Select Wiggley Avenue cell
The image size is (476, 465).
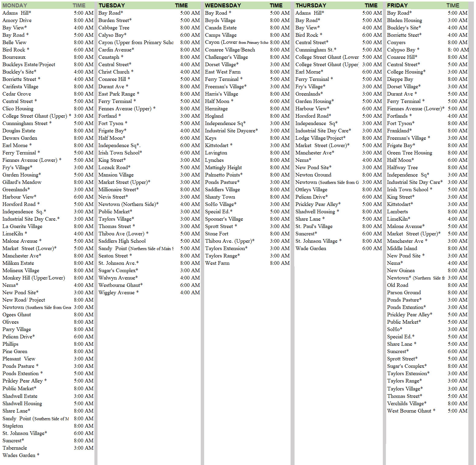(x=118, y=292)
